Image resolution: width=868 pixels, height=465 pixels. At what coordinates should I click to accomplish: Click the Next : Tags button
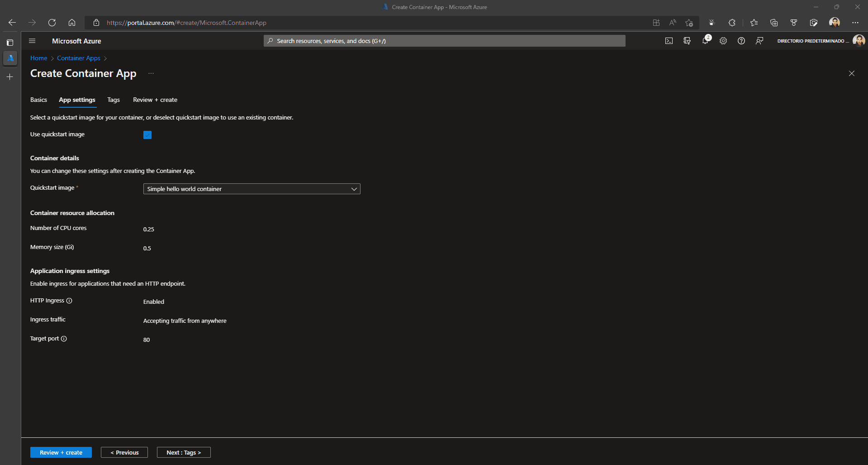(x=184, y=452)
